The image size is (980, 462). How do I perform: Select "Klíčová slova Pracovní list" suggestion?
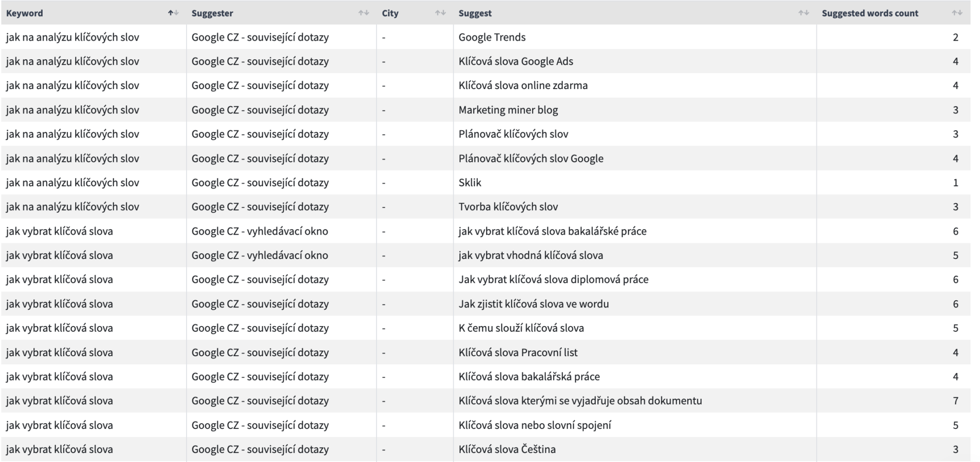[518, 352]
